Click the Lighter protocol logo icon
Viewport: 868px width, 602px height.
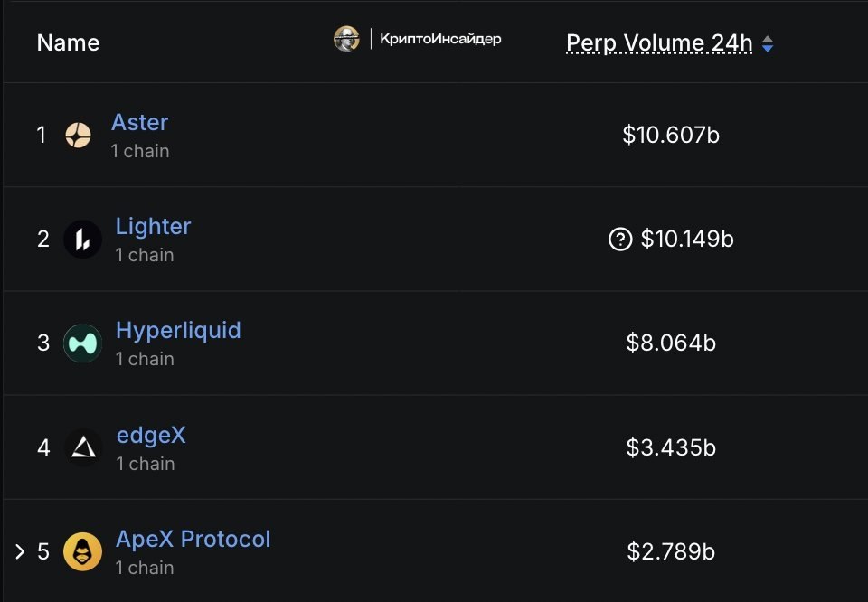pyautogui.click(x=82, y=240)
